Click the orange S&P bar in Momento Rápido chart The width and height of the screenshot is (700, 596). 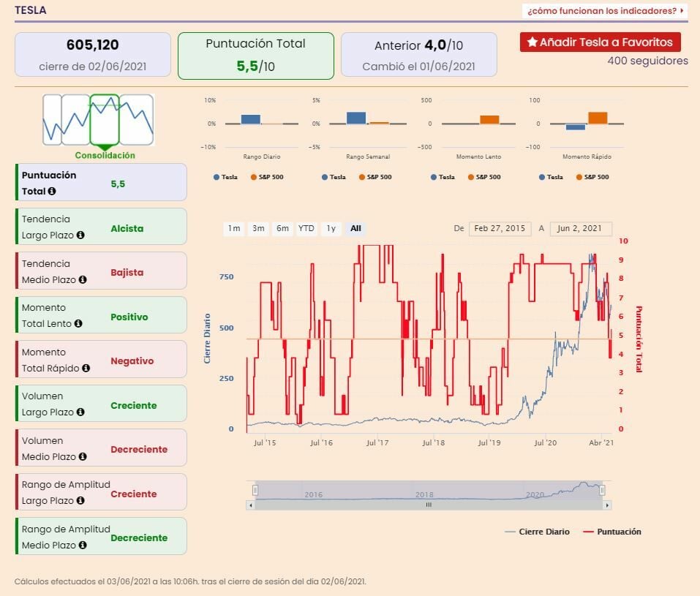[x=598, y=118]
